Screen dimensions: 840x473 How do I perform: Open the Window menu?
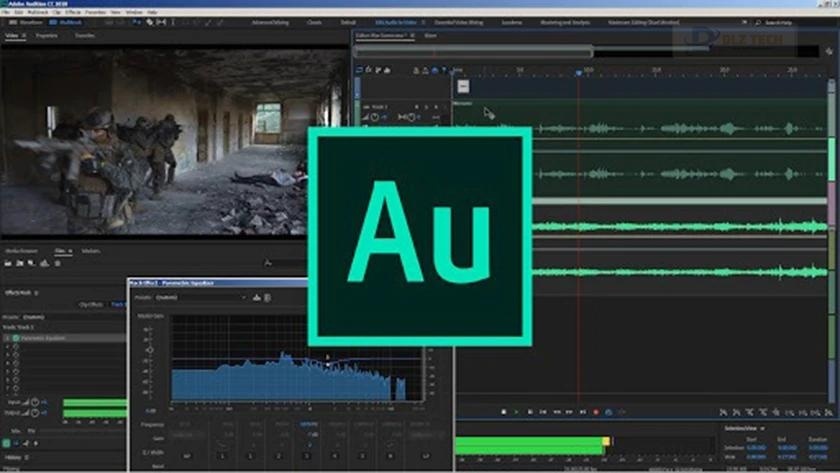(133, 12)
